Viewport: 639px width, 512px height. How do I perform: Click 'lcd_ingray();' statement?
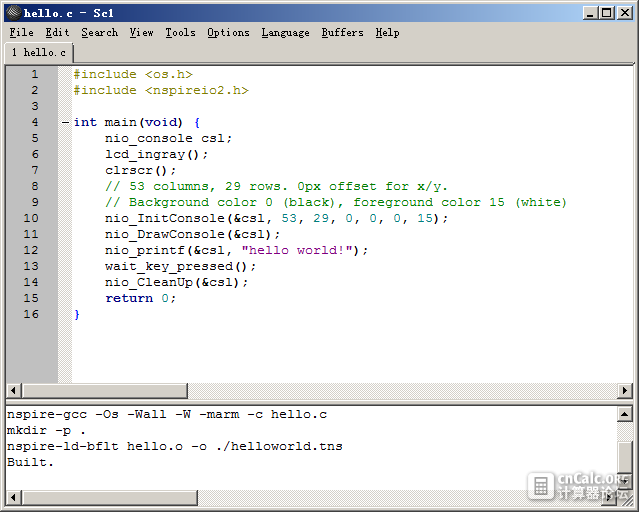[156, 154]
